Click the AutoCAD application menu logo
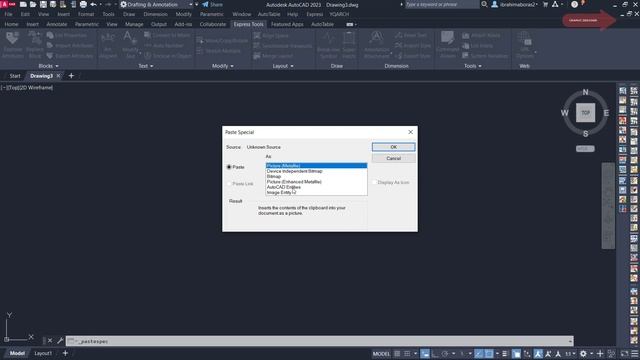The height and width of the screenshot is (360, 640). click(x=8, y=4)
